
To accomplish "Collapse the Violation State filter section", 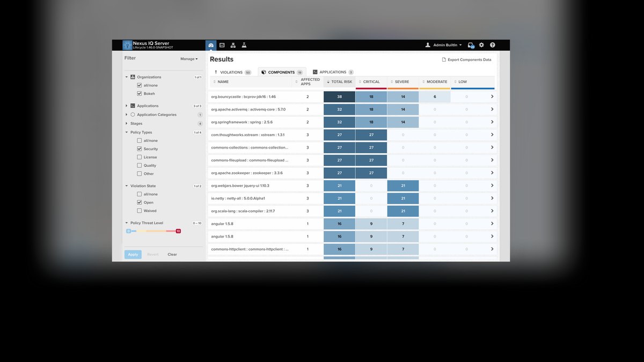I will [x=127, y=186].
